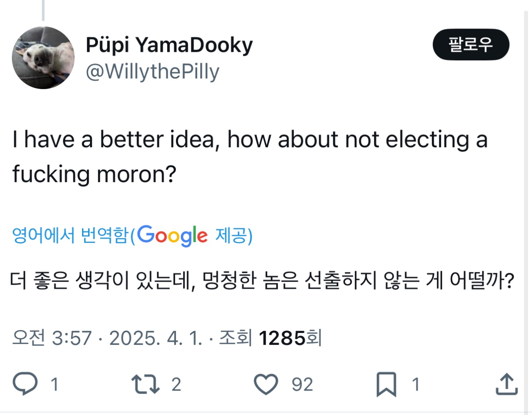Follow the user with the 팔로우 button
This screenshot has width=532, height=415.
[x=471, y=44]
